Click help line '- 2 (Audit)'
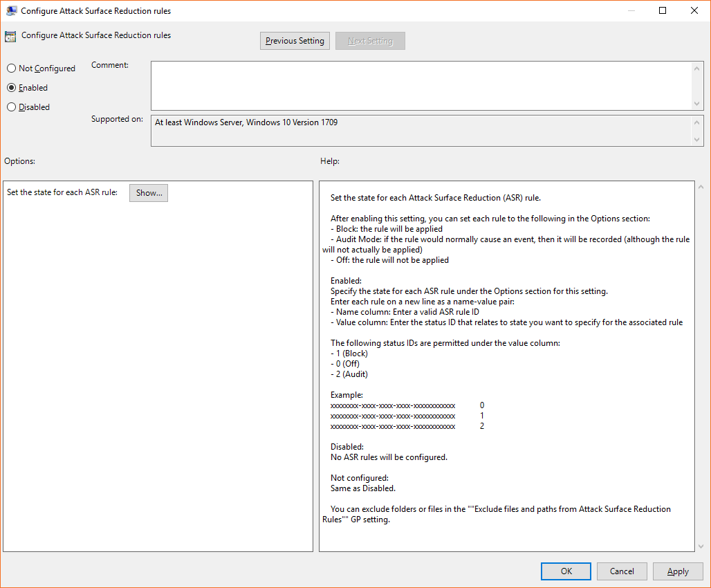The image size is (711, 588). [349, 374]
